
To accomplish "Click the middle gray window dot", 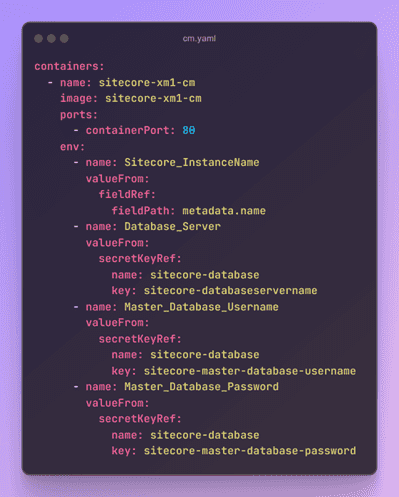I will pyautogui.click(x=51, y=39).
